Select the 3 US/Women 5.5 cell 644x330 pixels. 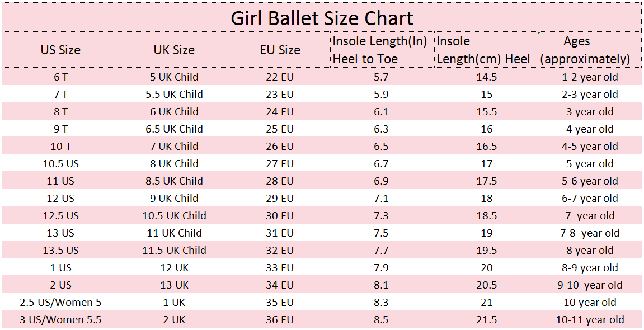60,320
